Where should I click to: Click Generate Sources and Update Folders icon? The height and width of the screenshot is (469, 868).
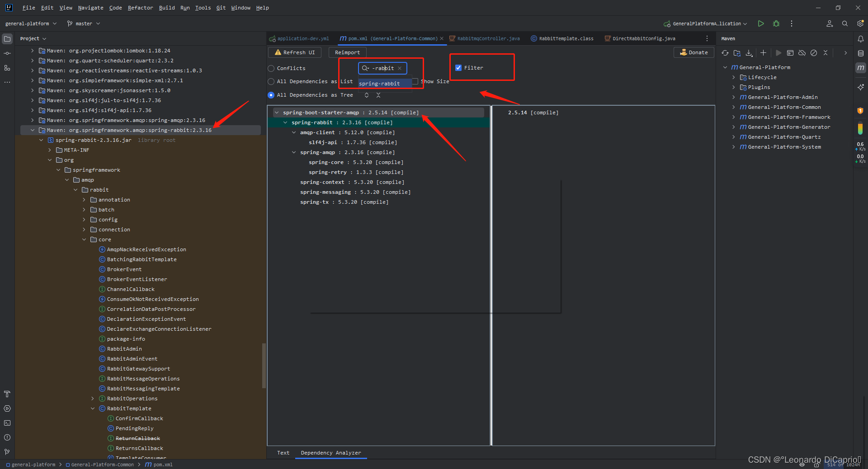point(737,53)
